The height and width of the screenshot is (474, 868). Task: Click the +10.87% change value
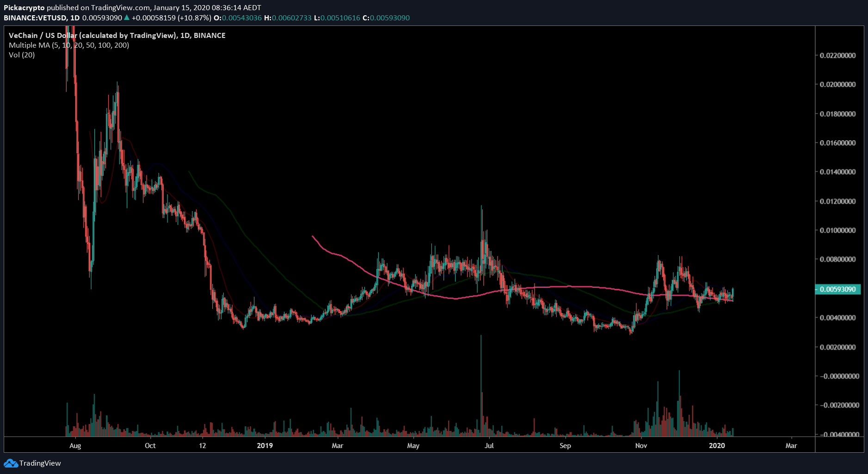point(194,18)
